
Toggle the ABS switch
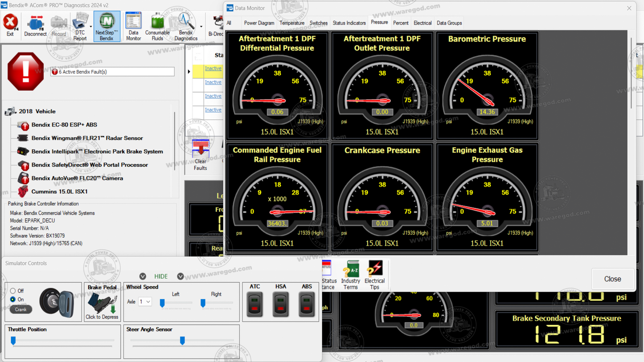click(306, 303)
